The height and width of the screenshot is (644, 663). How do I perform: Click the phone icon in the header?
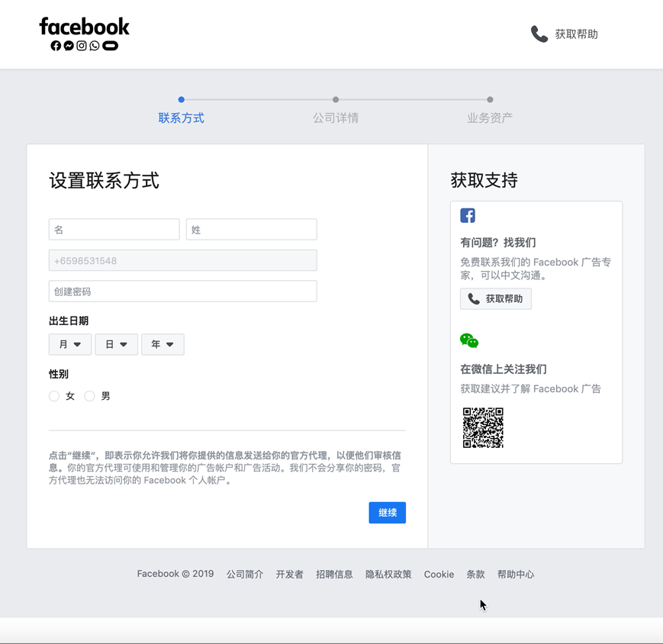click(539, 34)
